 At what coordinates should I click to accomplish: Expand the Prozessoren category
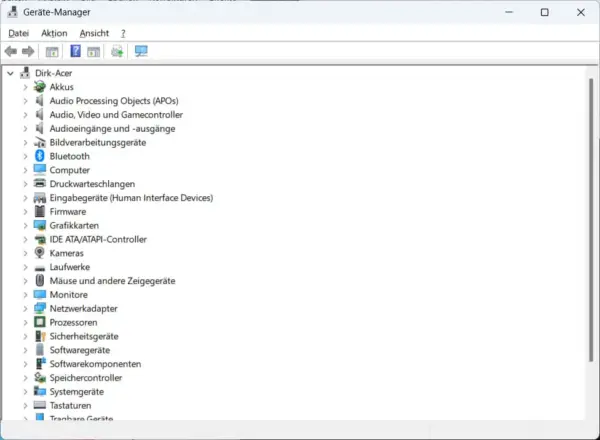25,323
